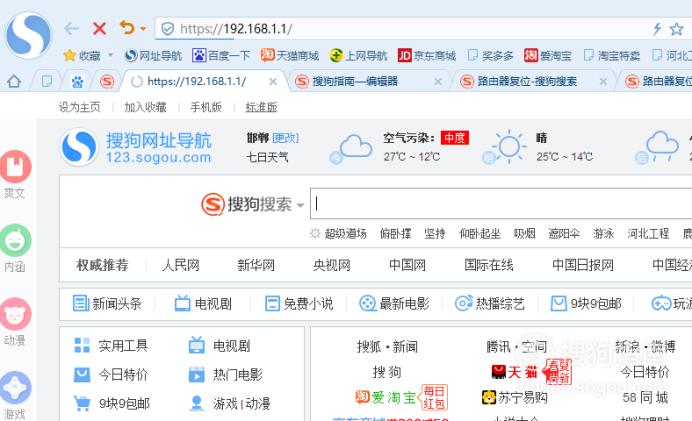692x421 pixels.
Task: Click the Sogou browser logo icon
Action: point(29,35)
